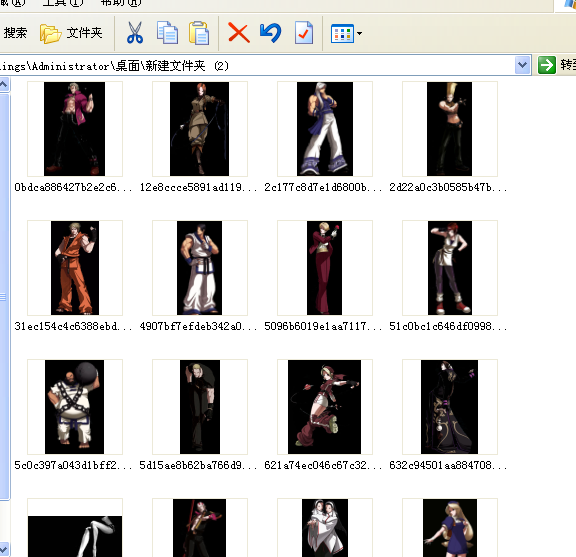Click file name 12e8ccce5891ad119...
Viewport: 576px width, 557px height.
198,187
